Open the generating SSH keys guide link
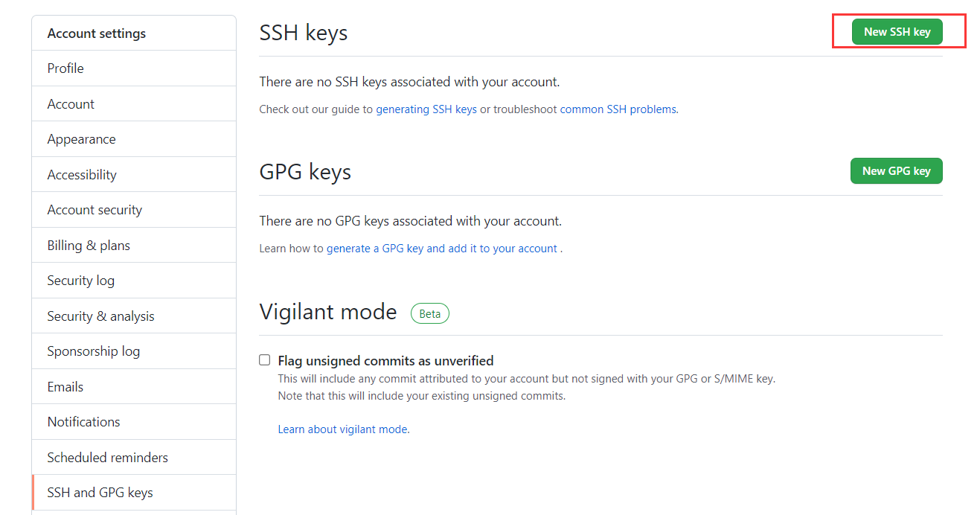The image size is (980, 515). [426, 109]
